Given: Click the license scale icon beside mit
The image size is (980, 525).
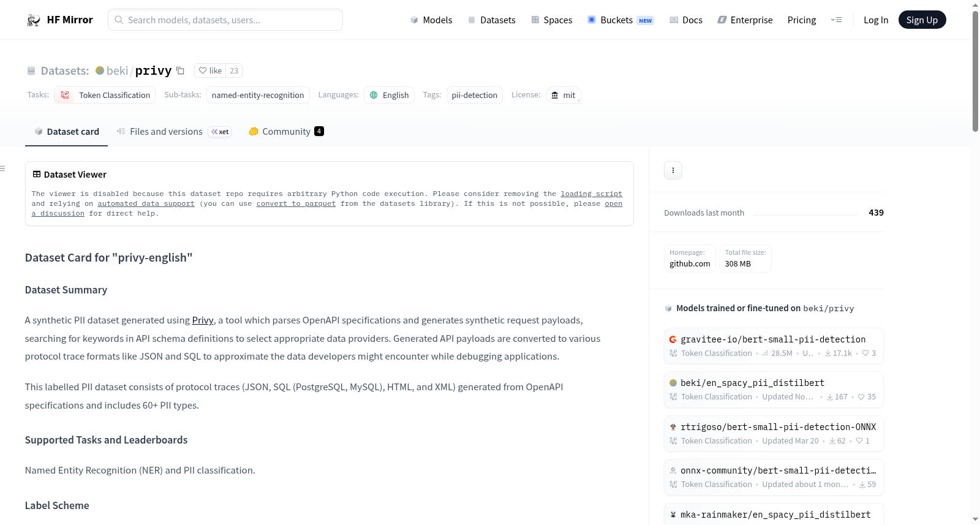Looking at the screenshot, I should click(x=555, y=95).
